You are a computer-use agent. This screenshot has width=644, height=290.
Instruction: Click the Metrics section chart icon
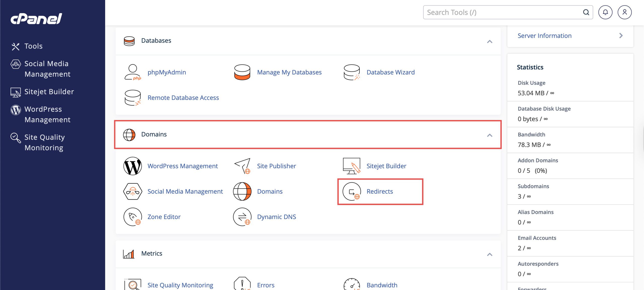pos(129,254)
